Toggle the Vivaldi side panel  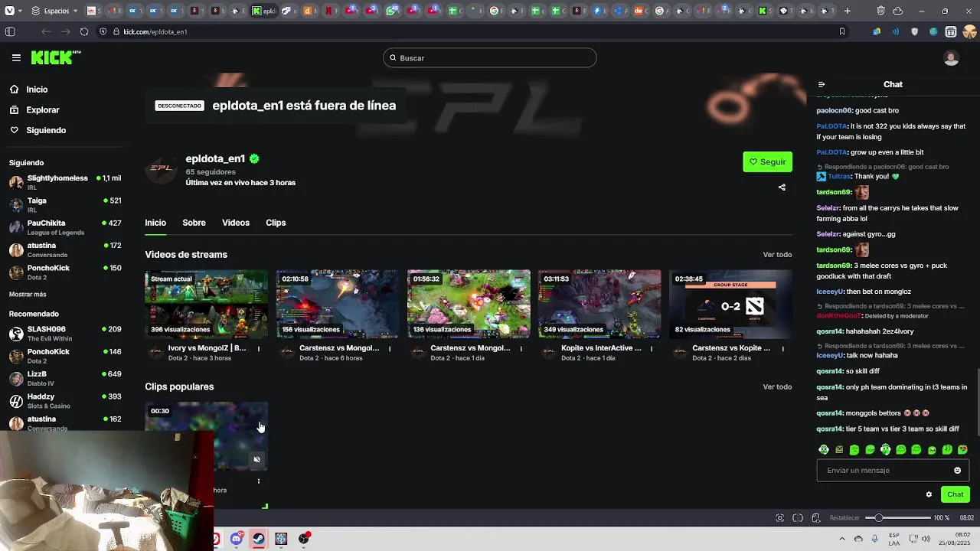pyautogui.click(x=10, y=31)
